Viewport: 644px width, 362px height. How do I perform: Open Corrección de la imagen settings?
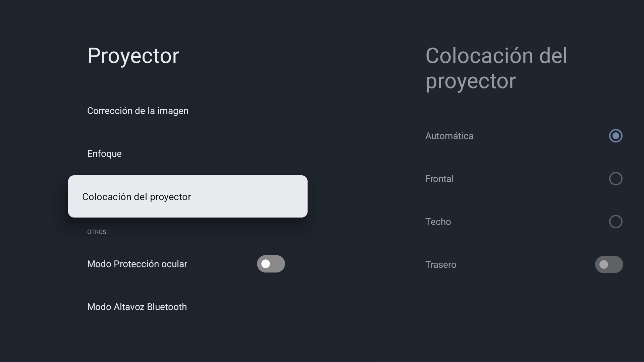click(138, 111)
